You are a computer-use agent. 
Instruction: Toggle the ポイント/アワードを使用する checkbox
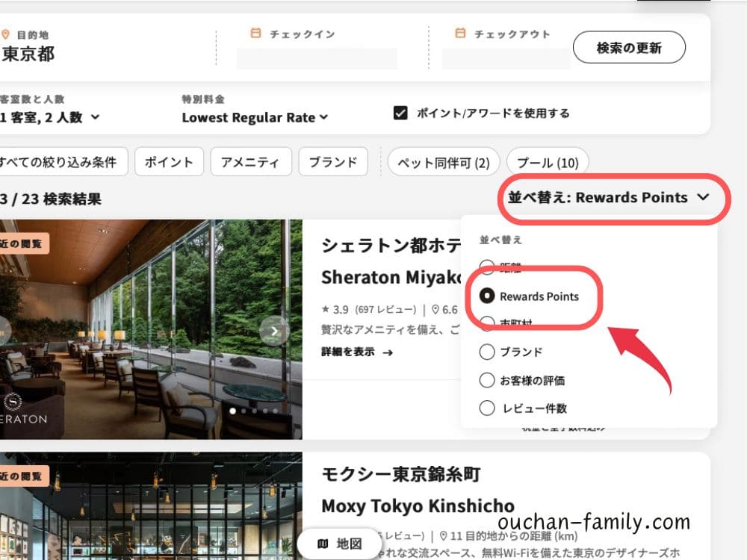click(400, 113)
